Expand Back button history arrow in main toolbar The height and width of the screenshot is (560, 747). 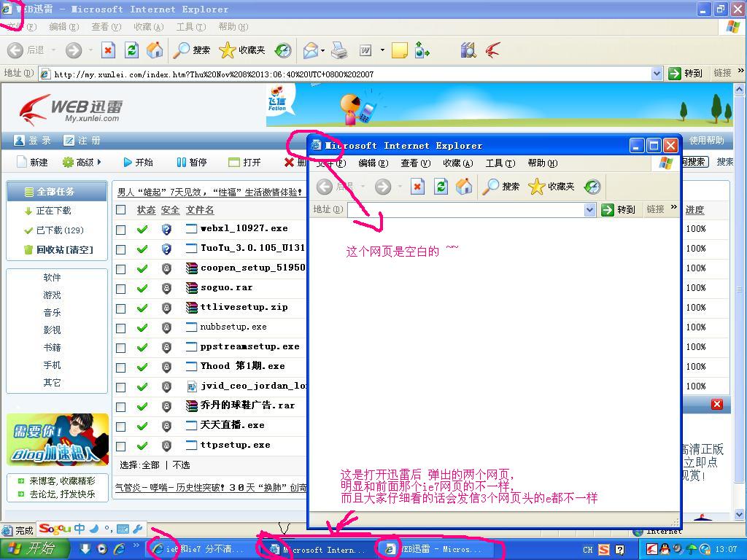click(53, 50)
